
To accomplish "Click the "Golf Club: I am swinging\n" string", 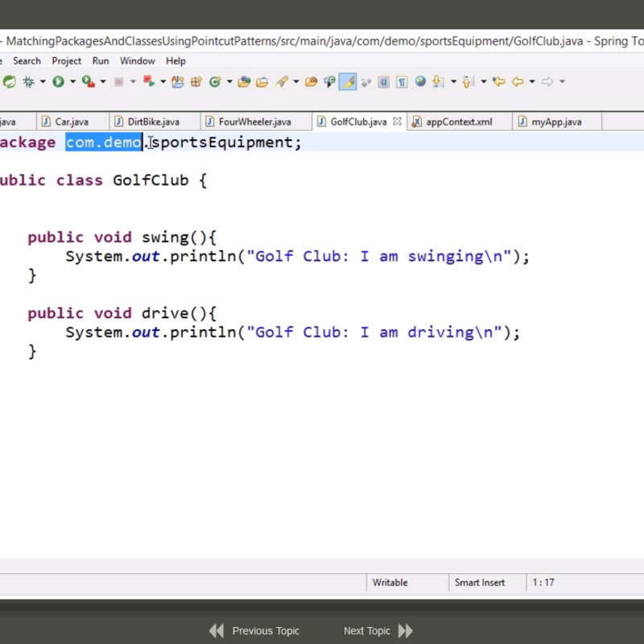I will pos(378,257).
